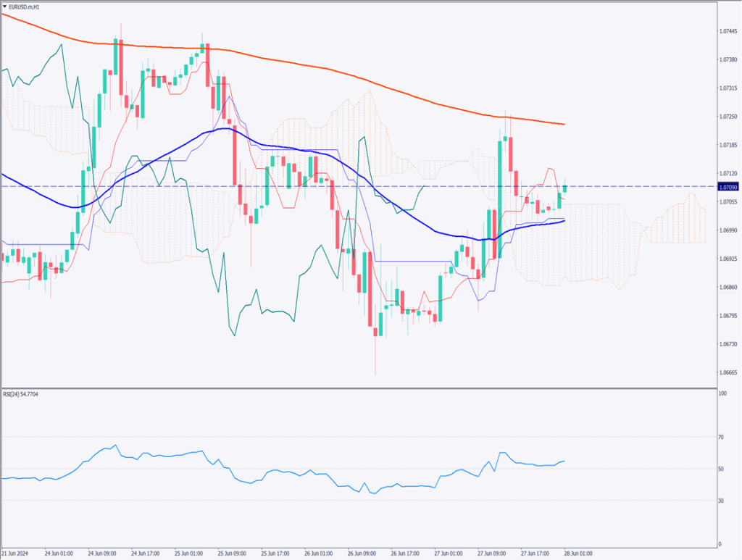
Task: Click the 1.07445 price scale label
Action: [x=728, y=32]
